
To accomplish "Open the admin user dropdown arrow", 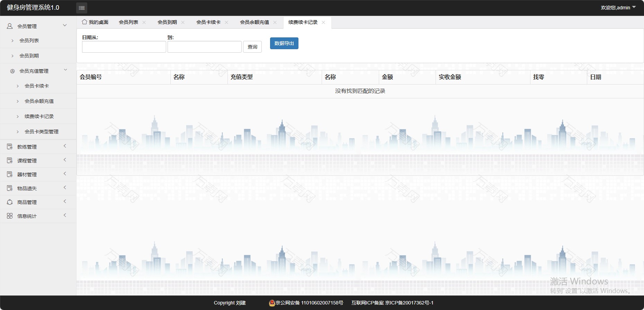I will point(634,7).
